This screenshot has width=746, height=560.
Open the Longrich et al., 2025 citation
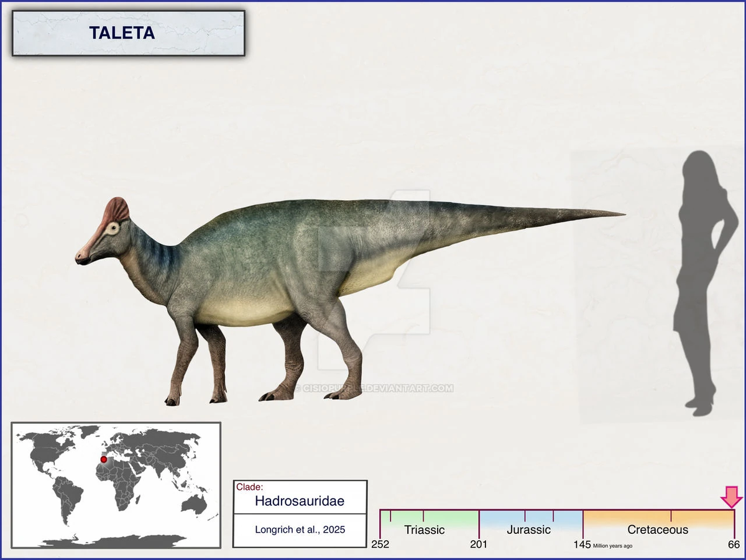click(300, 530)
